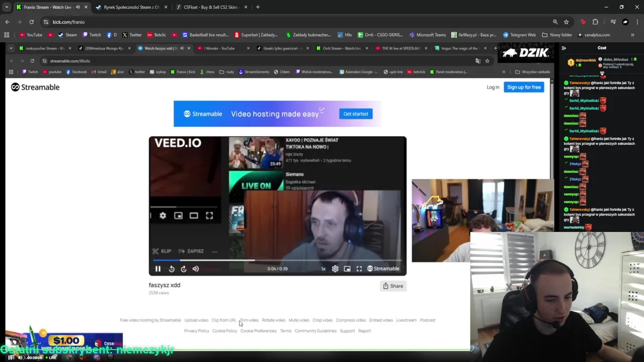Rewind the Streamable video a few seconds
The width and height of the screenshot is (644, 362).
[x=172, y=269]
